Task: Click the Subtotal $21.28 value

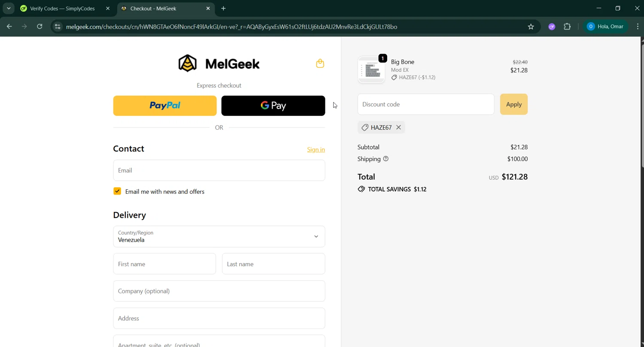Action: click(x=519, y=147)
